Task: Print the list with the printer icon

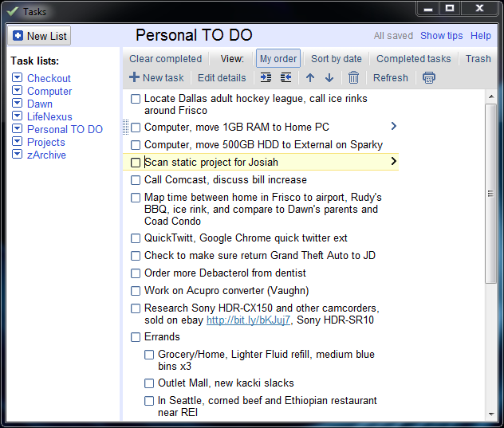Action: pyautogui.click(x=429, y=78)
